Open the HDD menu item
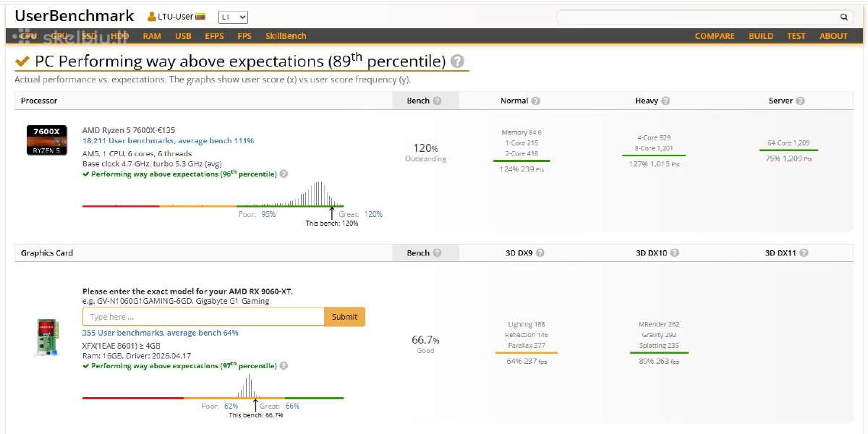 (x=120, y=36)
